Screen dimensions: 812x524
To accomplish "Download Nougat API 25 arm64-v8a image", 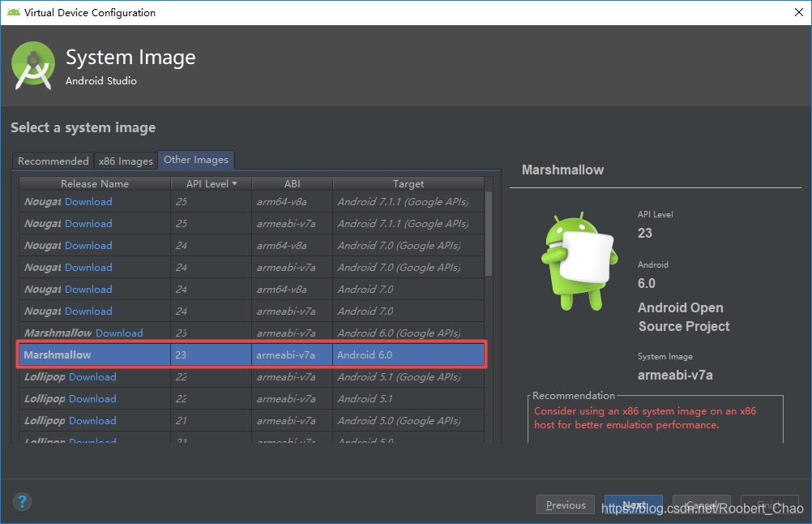I will pos(88,202).
